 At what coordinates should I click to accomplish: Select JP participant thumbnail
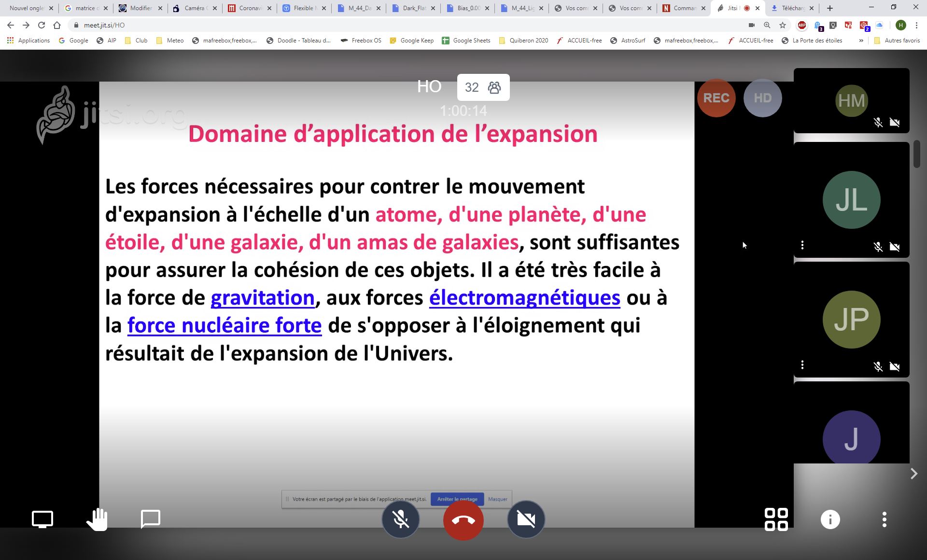pos(852,320)
